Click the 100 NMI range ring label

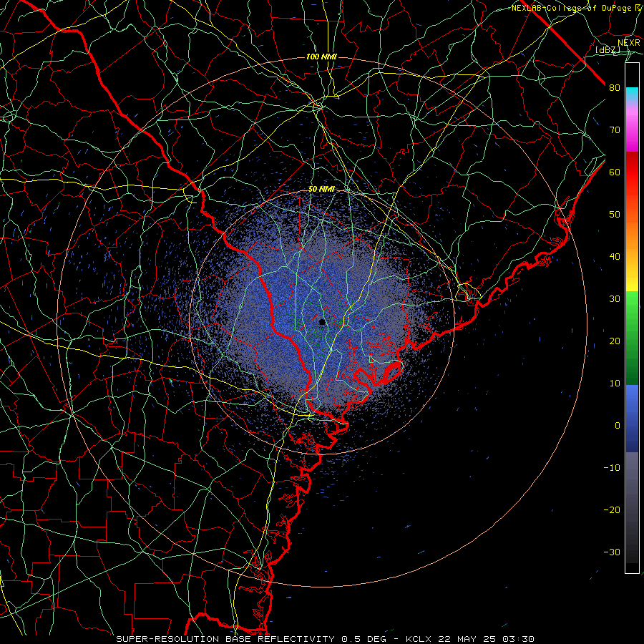(321, 57)
